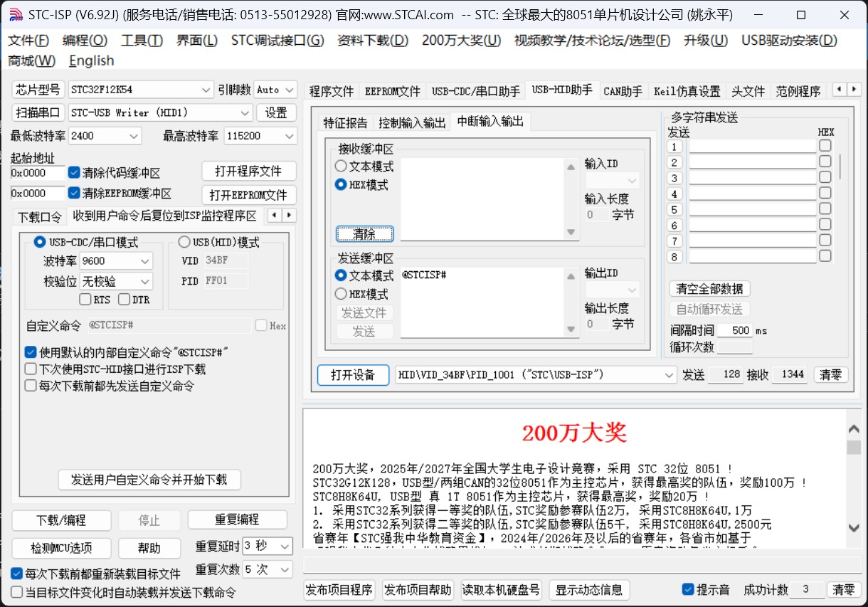Click 打开设备 button
The height and width of the screenshot is (607, 868).
click(x=353, y=375)
